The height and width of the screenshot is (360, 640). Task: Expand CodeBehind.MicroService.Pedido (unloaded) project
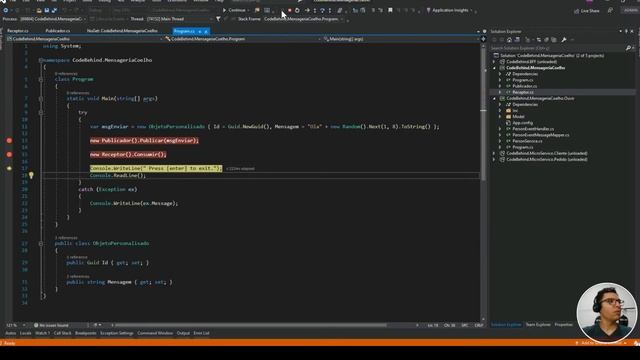click(494, 159)
